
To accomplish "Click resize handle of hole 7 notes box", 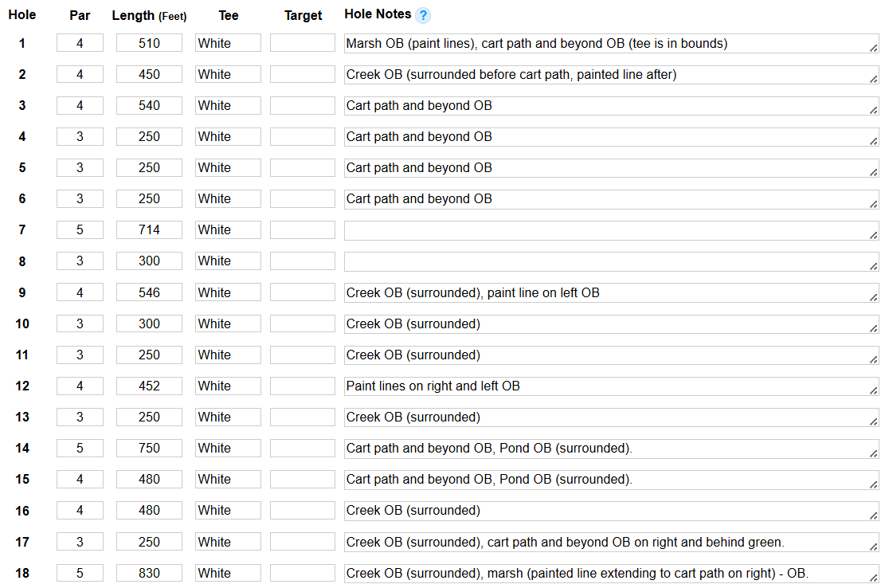I will point(874,235).
